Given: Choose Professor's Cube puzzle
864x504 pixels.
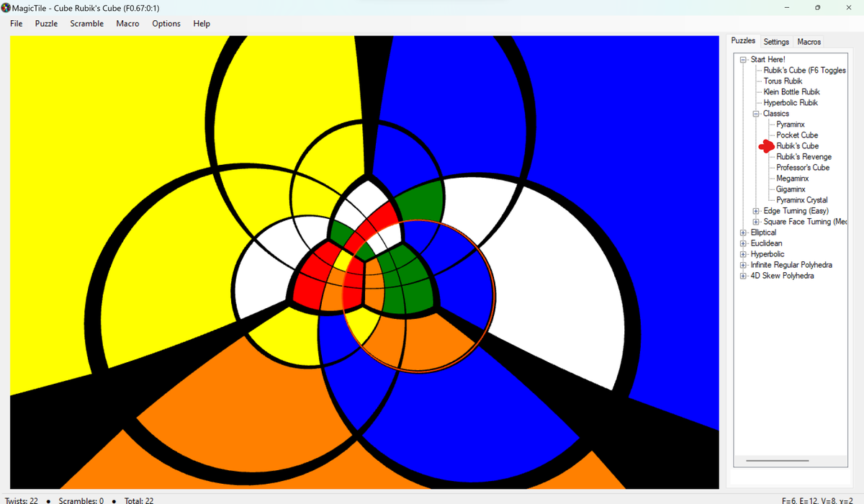Looking at the screenshot, I should 803,168.
